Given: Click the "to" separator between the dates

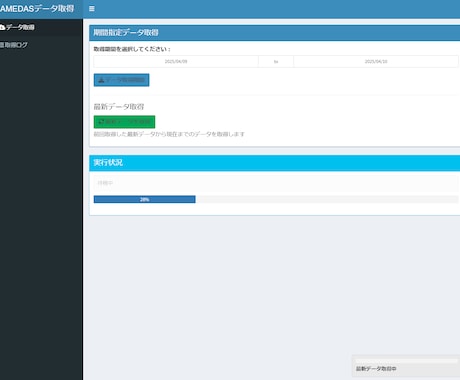Looking at the screenshot, I should click(276, 62).
